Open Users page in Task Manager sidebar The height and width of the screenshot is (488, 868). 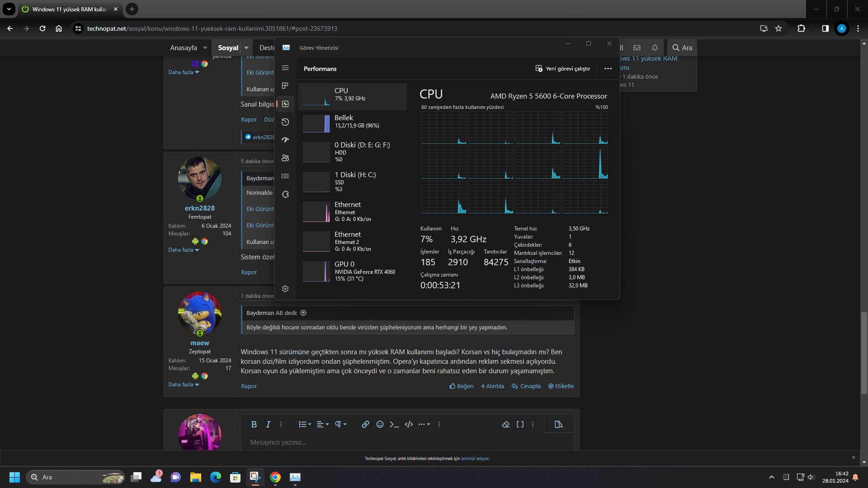click(x=285, y=158)
